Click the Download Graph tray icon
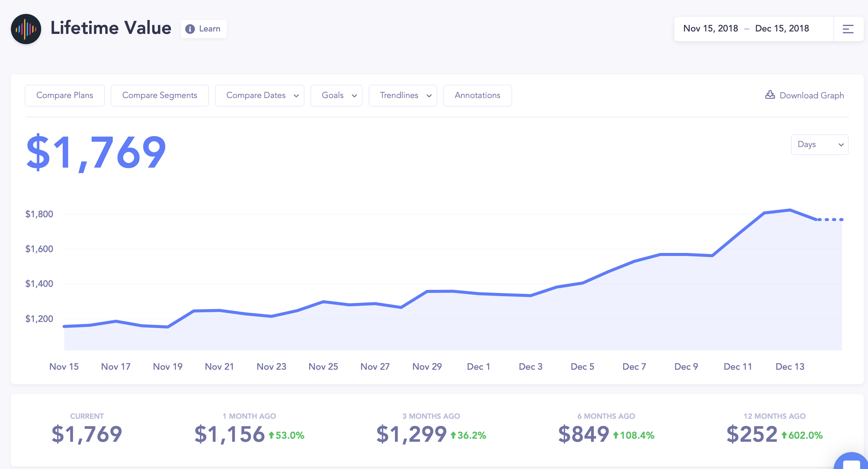Screen dimensions: 868x469 pyautogui.click(x=770, y=95)
